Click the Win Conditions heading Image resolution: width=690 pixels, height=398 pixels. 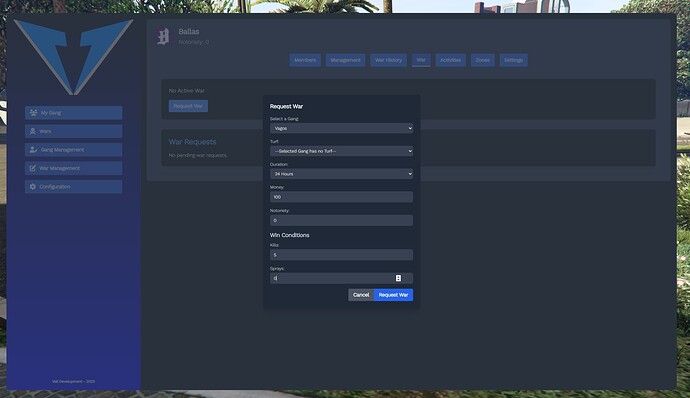pyautogui.click(x=290, y=235)
